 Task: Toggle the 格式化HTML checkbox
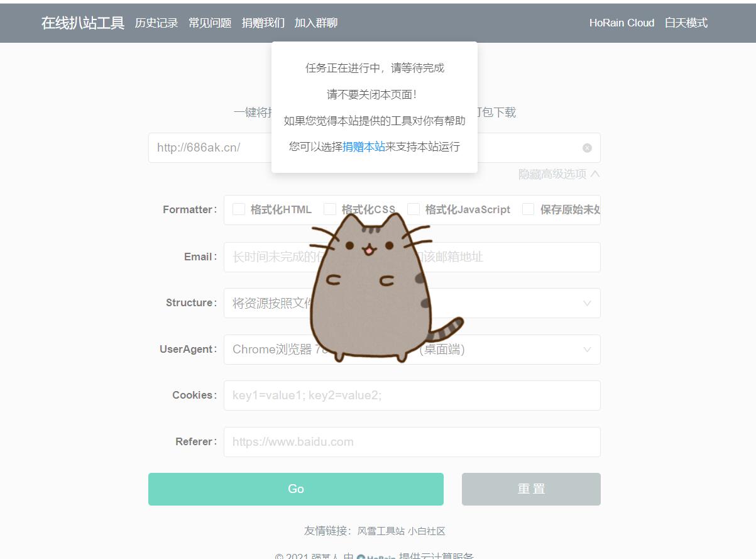239,209
